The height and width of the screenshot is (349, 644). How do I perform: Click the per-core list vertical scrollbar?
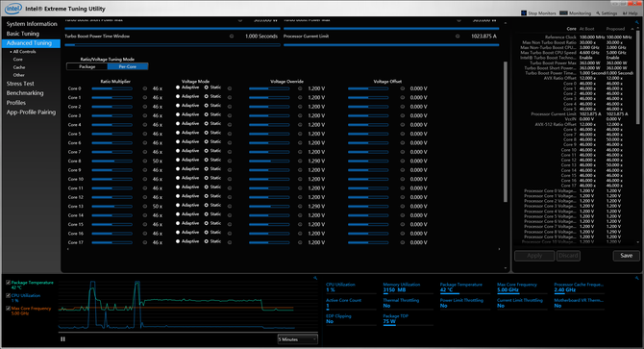click(x=506, y=132)
